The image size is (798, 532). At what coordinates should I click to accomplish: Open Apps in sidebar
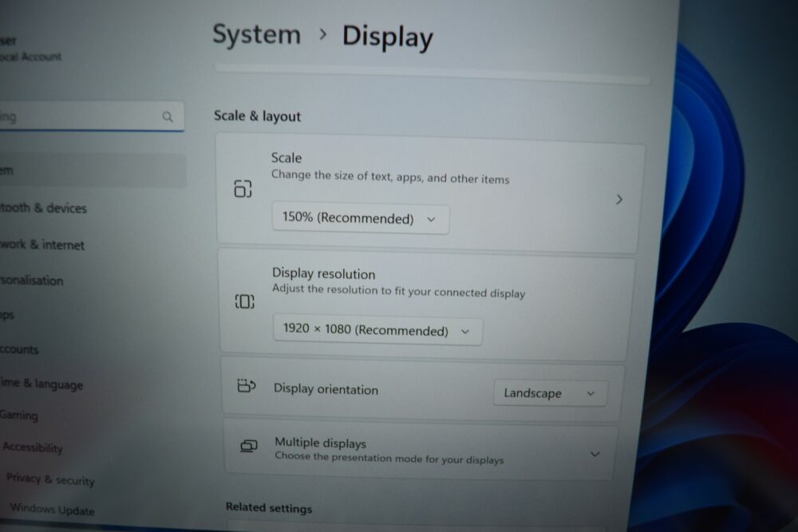[x=7, y=315]
